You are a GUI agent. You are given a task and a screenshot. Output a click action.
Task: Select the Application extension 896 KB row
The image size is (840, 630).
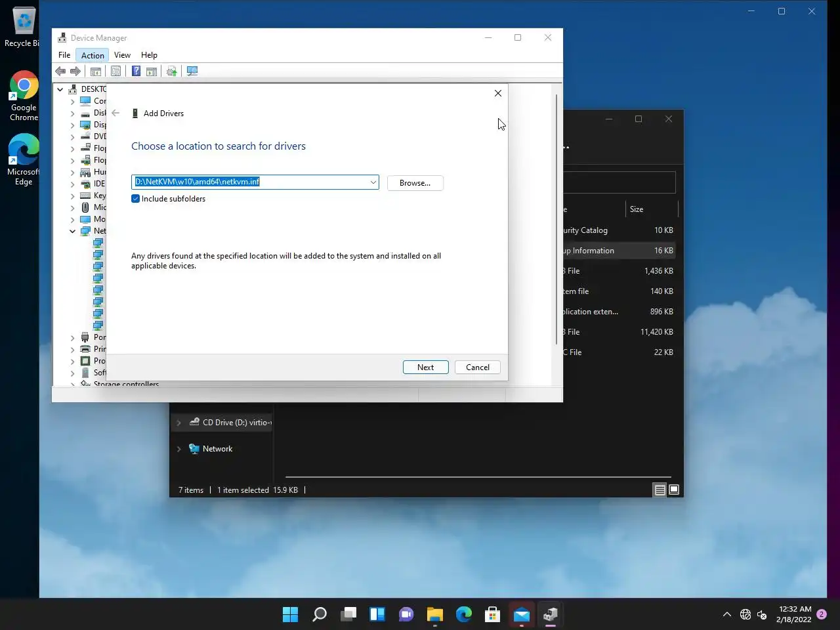pos(620,312)
